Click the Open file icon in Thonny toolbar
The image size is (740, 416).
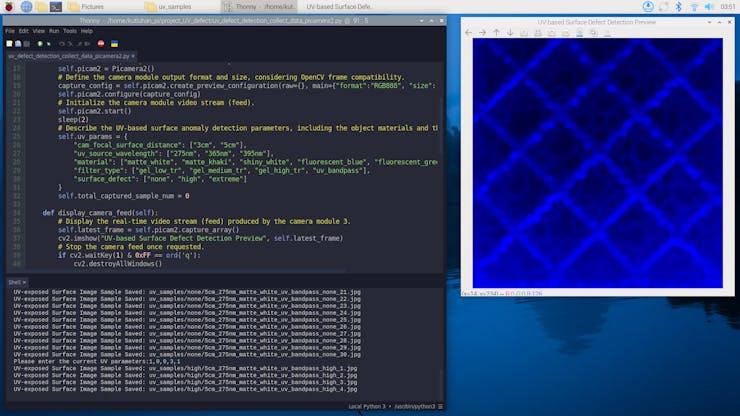click(18, 43)
